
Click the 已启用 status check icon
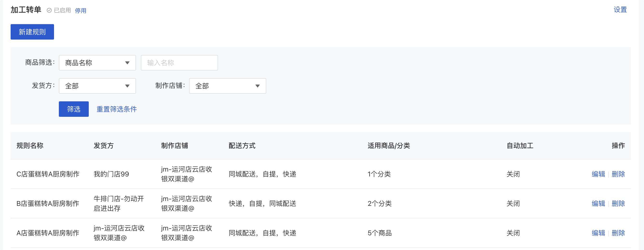pyautogui.click(x=49, y=10)
